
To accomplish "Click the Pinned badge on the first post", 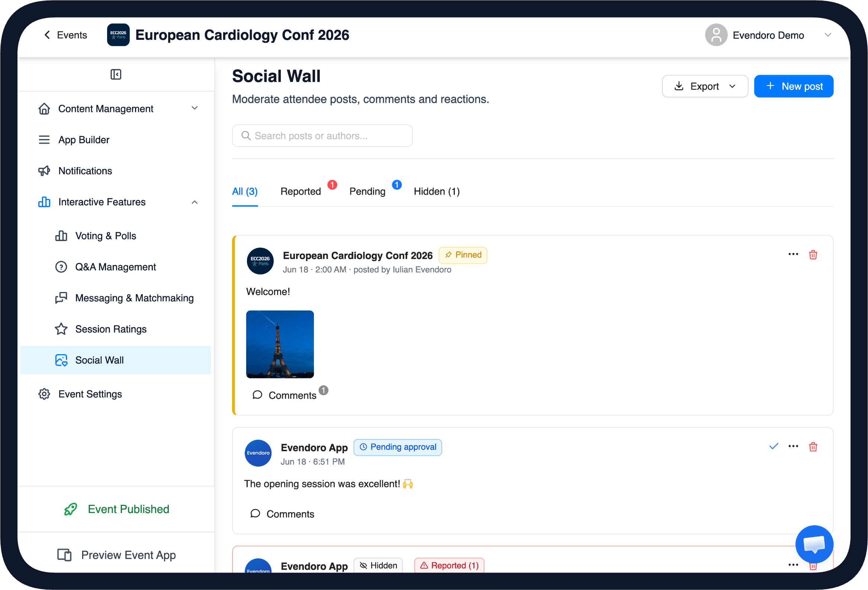I will (x=462, y=255).
